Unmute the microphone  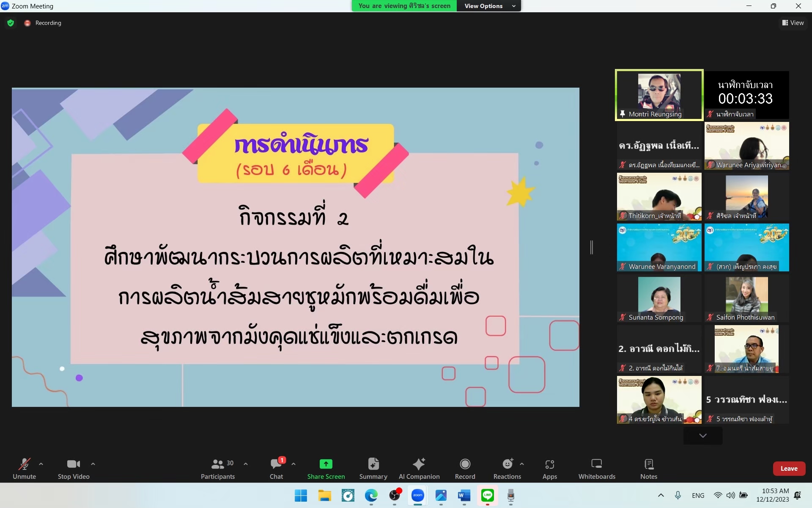(x=24, y=469)
